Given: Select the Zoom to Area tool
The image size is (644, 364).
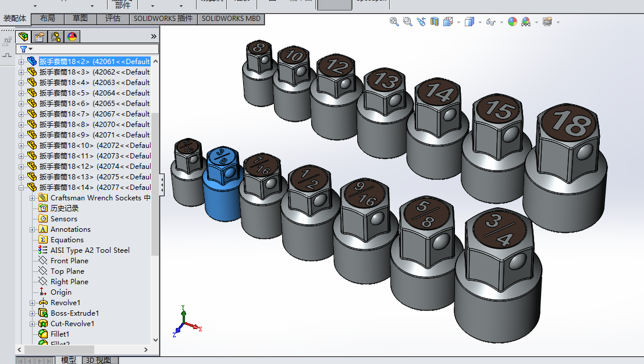Looking at the screenshot, I should [407, 22].
